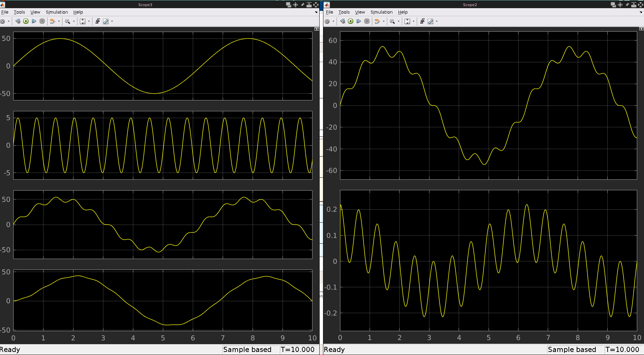This screenshot has height=355, width=644.
Task: Run the simulation in Scope3
Action: tap(26, 21)
